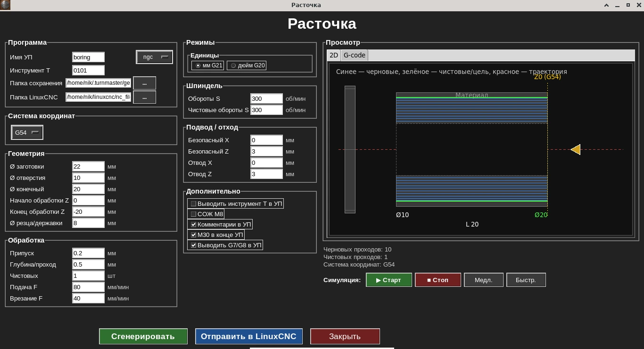Click the Врезание F input field

(89, 298)
